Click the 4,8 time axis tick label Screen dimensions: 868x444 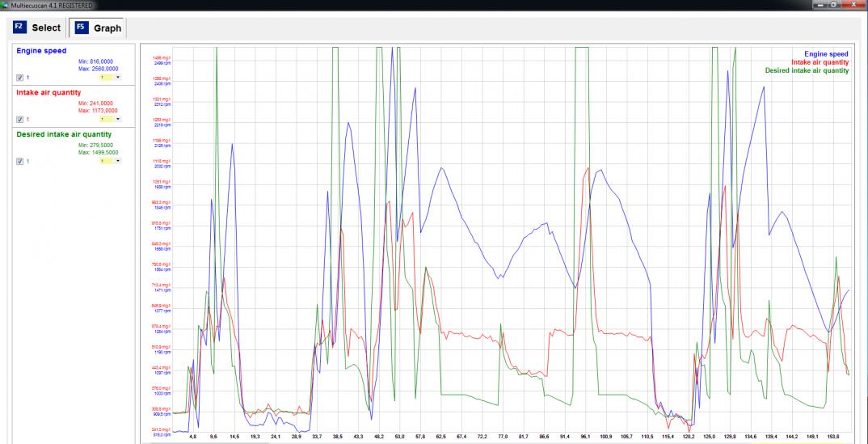coord(192,437)
